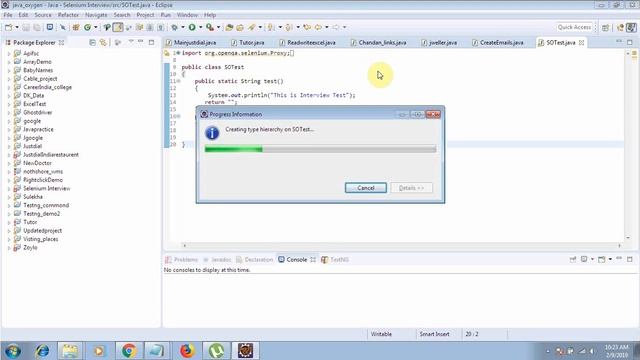This screenshot has height=360, width=640.
Task: Click the Debug bug toolbar icon
Action: 174,27
